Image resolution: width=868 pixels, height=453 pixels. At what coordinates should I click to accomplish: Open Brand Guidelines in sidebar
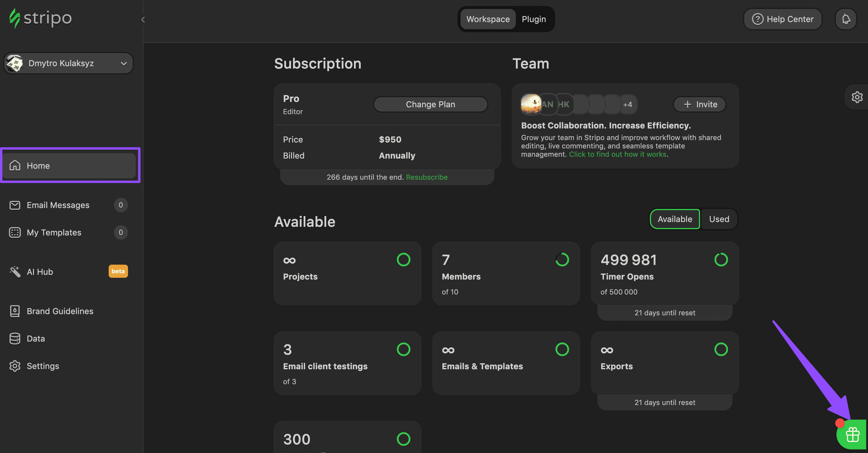[60, 311]
